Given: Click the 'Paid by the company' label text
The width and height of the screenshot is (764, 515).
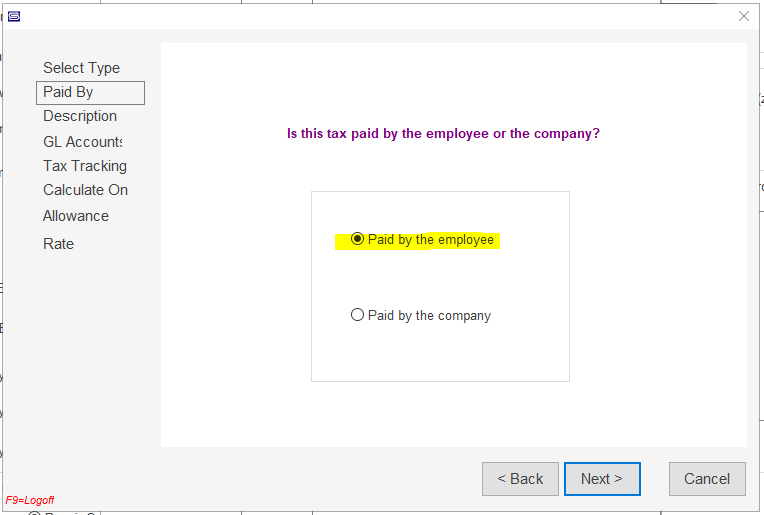Looking at the screenshot, I should [429, 316].
